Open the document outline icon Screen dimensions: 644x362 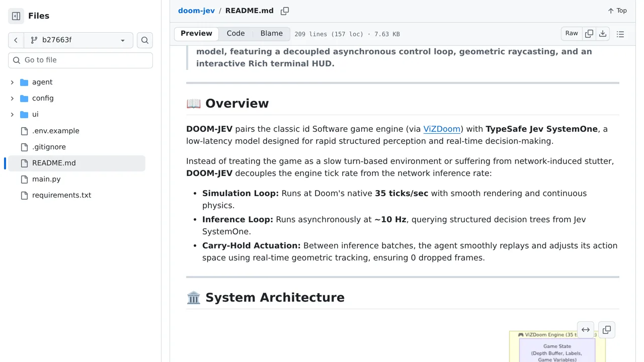[x=620, y=34]
